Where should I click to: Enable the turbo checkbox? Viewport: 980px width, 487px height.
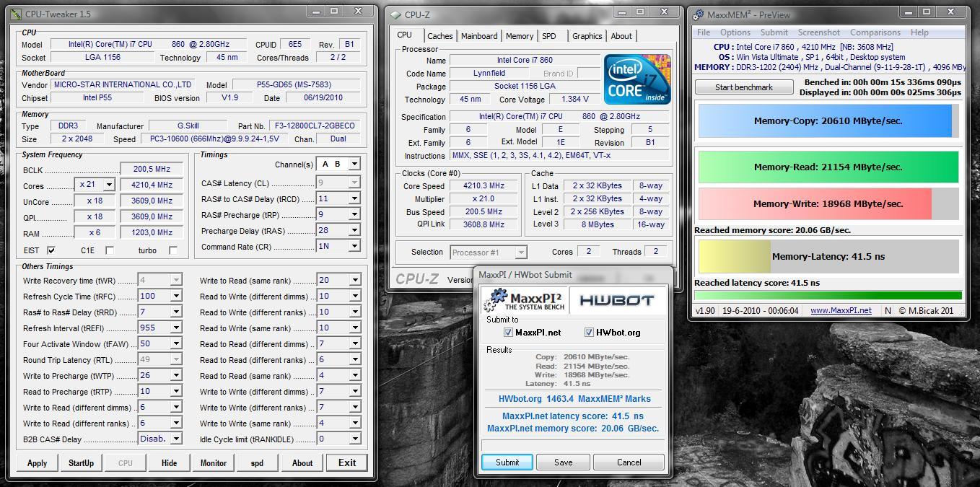(x=173, y=250)
